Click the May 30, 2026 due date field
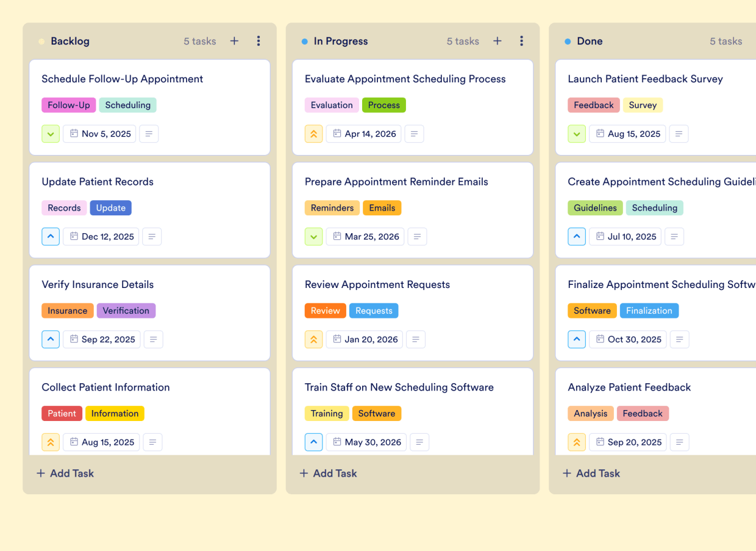This screenshot has height=551, width=756. click(x=366, y=442)
